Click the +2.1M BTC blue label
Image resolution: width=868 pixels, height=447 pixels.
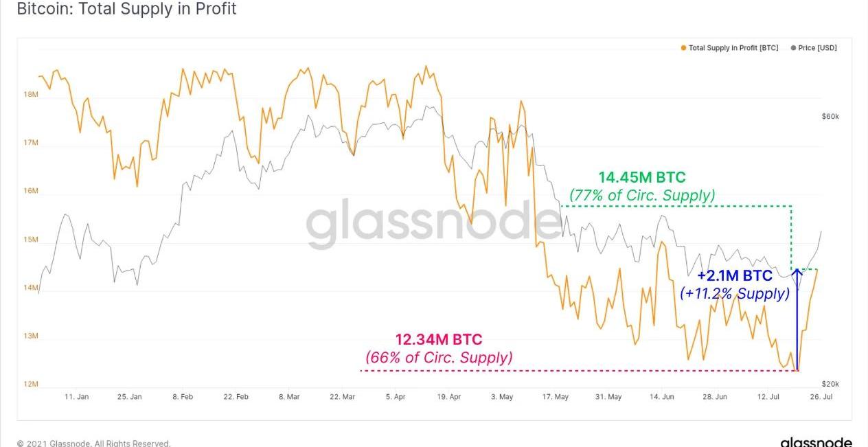point(735,276)
